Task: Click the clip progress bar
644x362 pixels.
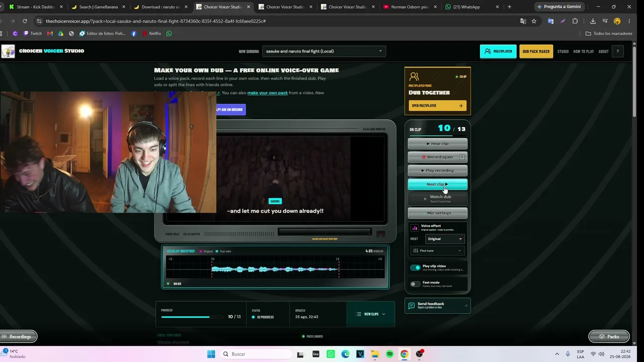Action: pos(193,317)
